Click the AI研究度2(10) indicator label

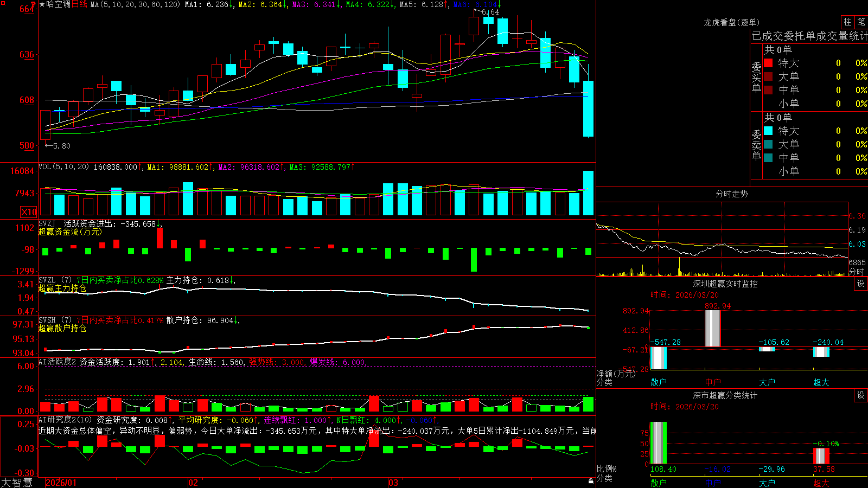(x=66, y=420)
